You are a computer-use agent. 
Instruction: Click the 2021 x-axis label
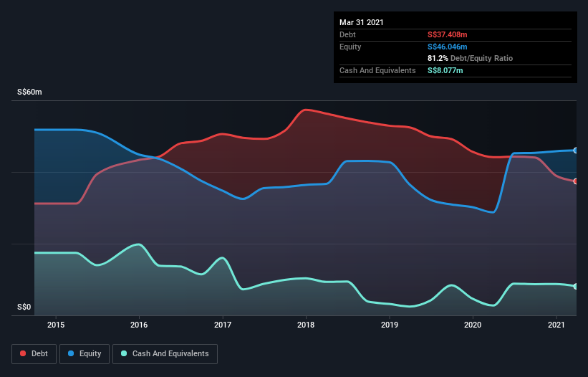(x=556, y=325)
